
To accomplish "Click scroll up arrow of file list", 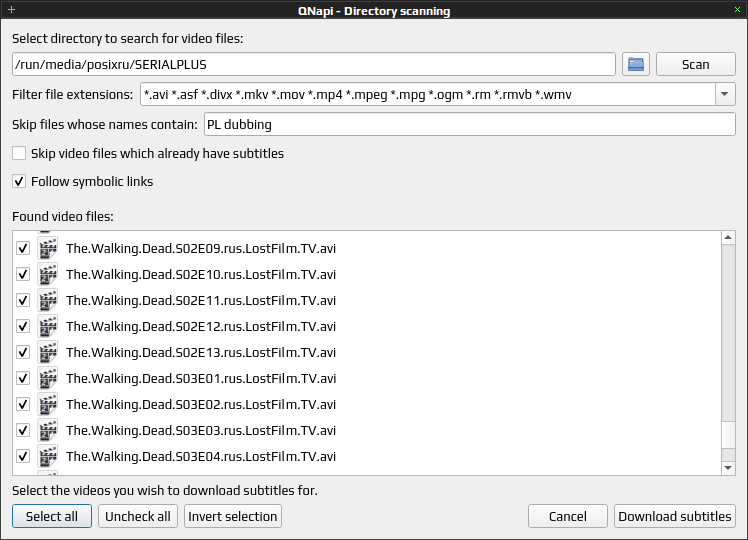I will [728, 238].
